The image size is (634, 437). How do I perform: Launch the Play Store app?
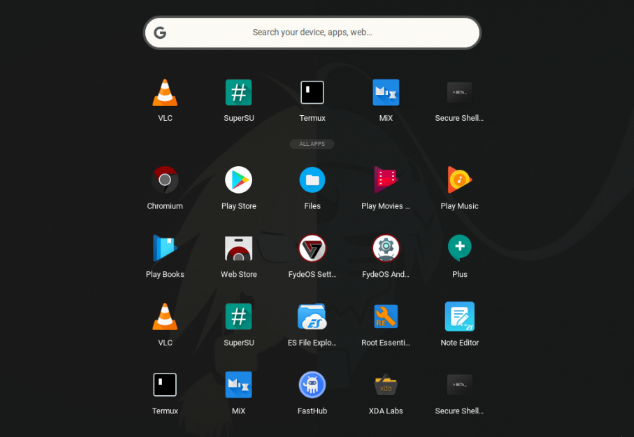coord(238,181)
